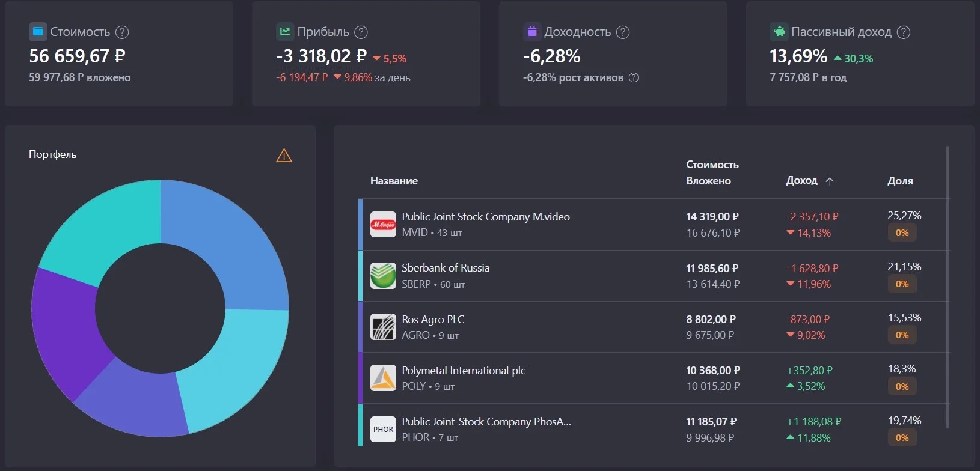This screenshot has width=980, height=471.
Task: Click the Стоимость column header in table
Action: pyautogui.click(x=712, y=165)
